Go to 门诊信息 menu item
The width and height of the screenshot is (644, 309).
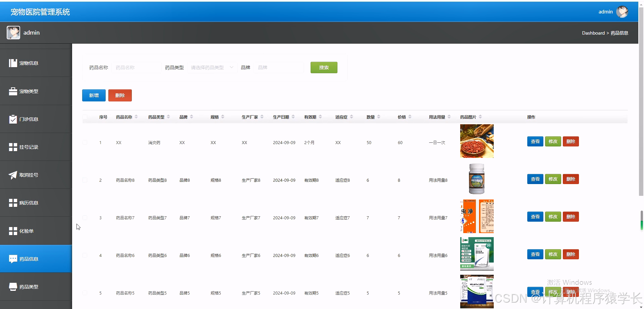(x=36, y=119)
